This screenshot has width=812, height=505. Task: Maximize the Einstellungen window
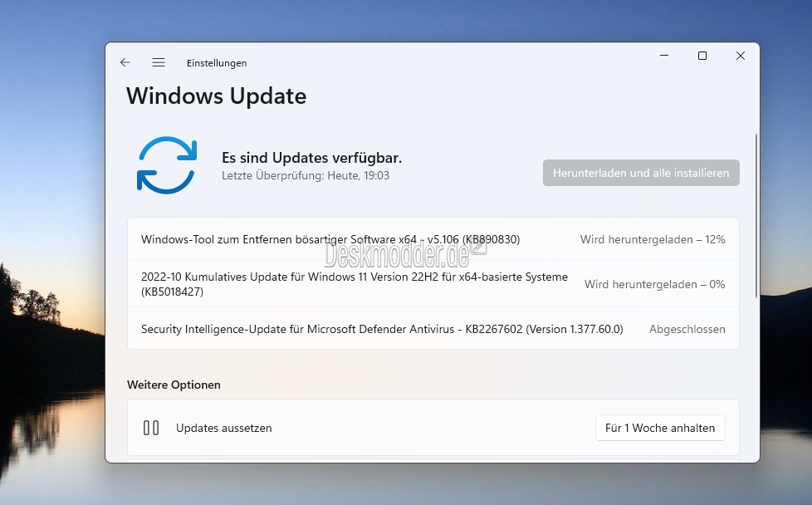pos(702,56)
